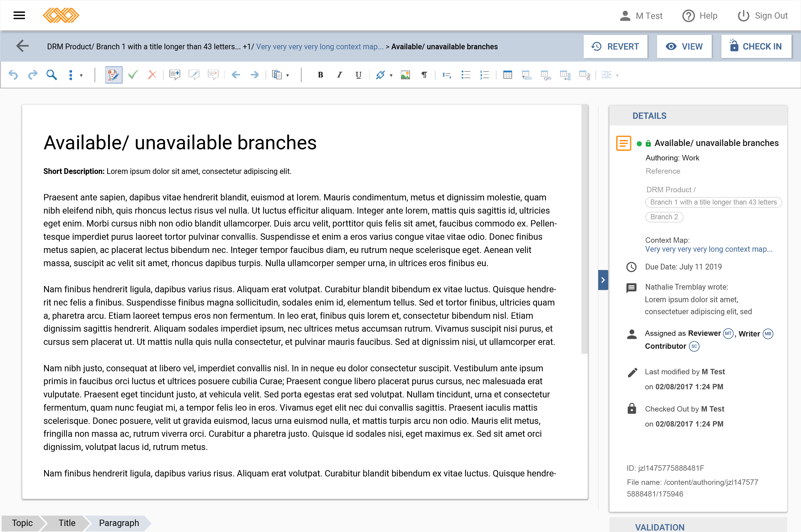The height and width of the screenshot is (532, 801).
Task: Undo the last edit
Action: pyautogui.click(x=13, y=74)
